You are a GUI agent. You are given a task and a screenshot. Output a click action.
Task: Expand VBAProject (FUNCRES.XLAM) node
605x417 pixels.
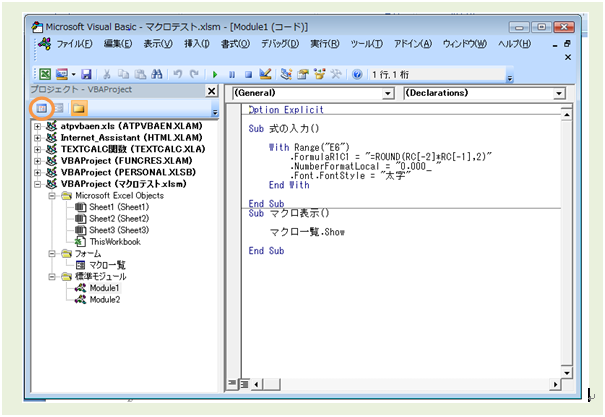point(37,161)
